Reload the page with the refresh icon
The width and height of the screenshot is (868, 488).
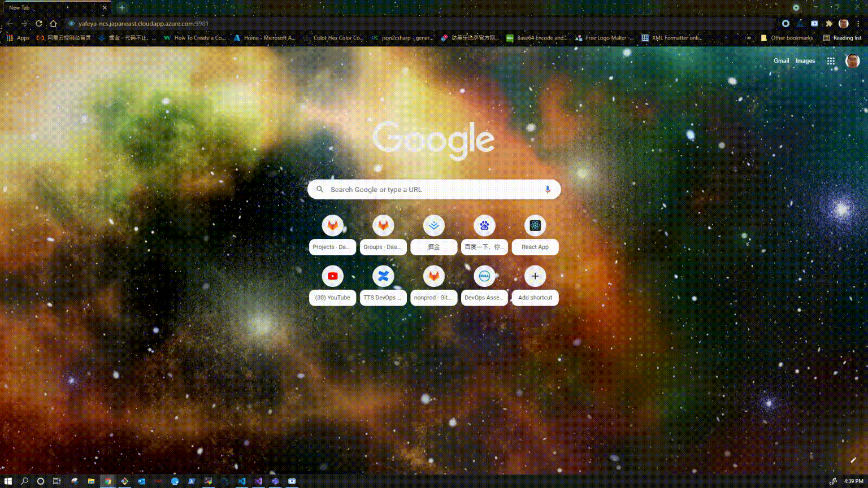38,23
